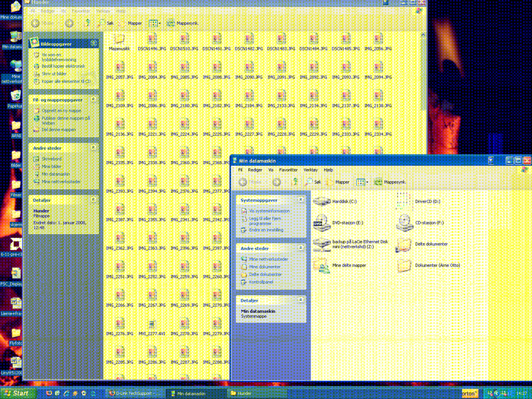This screenshot has width=532, height=399.
Task: Click Mine nettverkssteder in Min datamaskin sidebar
Action: point(269,259)
